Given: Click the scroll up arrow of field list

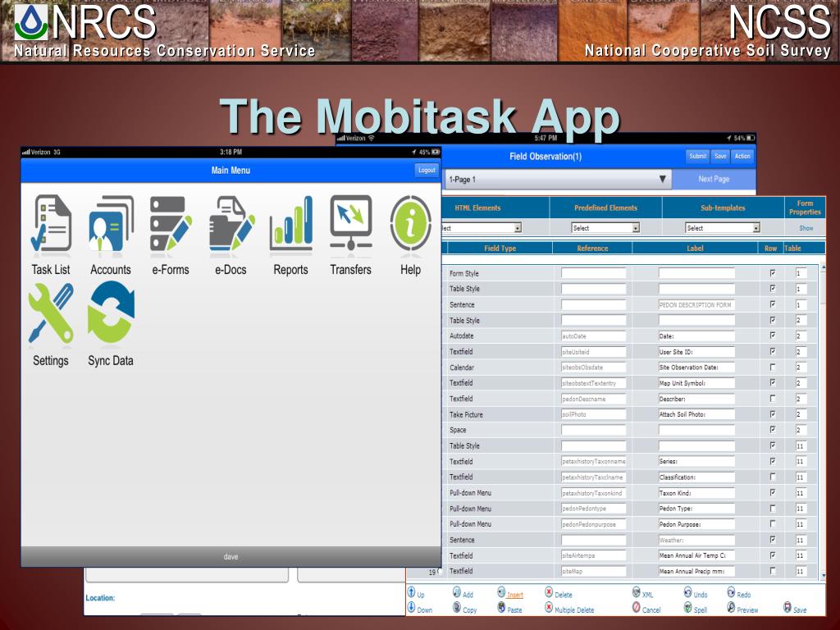Looking at the screenshot, I should 824,267.
